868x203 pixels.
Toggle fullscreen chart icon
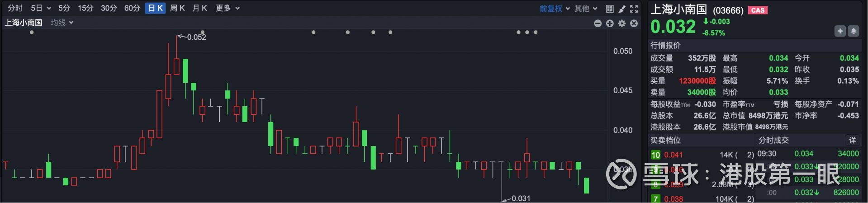[634, 9]
